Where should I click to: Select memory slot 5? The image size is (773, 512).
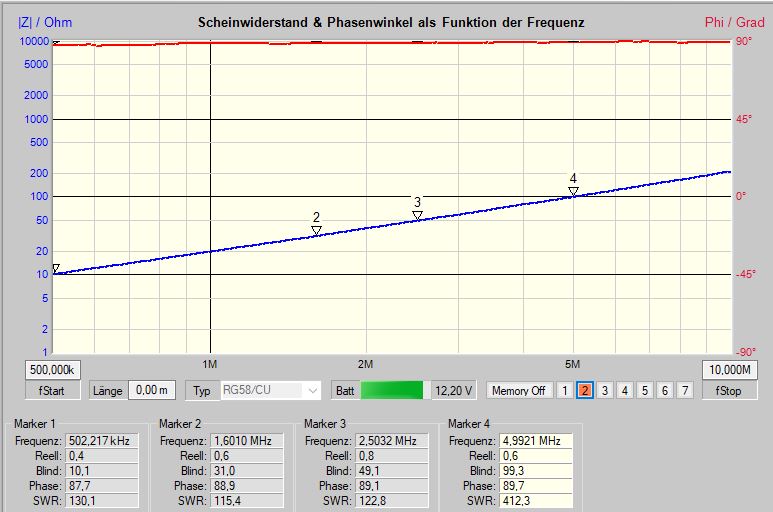pyautogui.click(x=645, y=391)
